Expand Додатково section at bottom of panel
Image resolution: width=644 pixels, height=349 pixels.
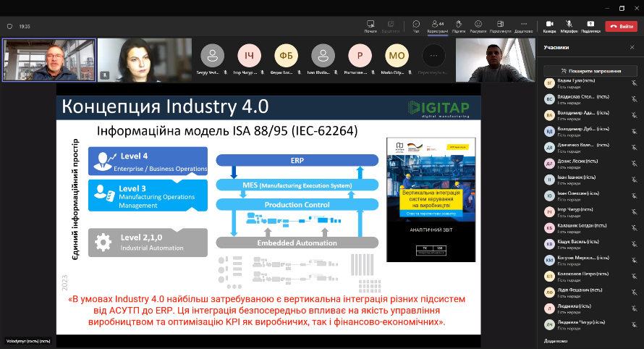click(x=556, y=340)
